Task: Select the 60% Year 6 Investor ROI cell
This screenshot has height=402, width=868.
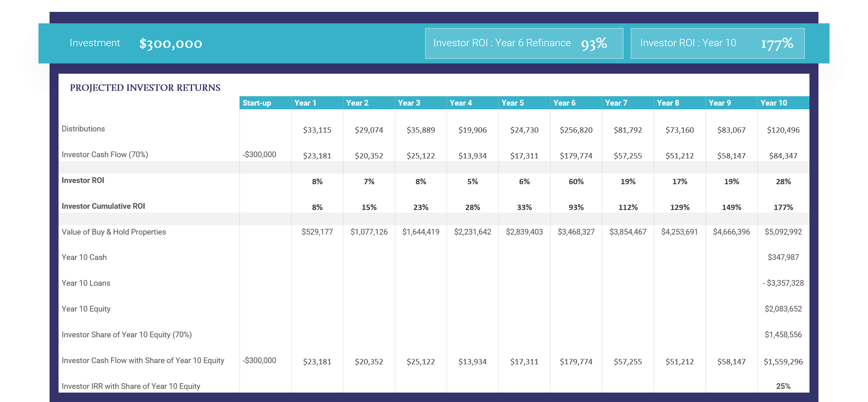Action: 576,182
